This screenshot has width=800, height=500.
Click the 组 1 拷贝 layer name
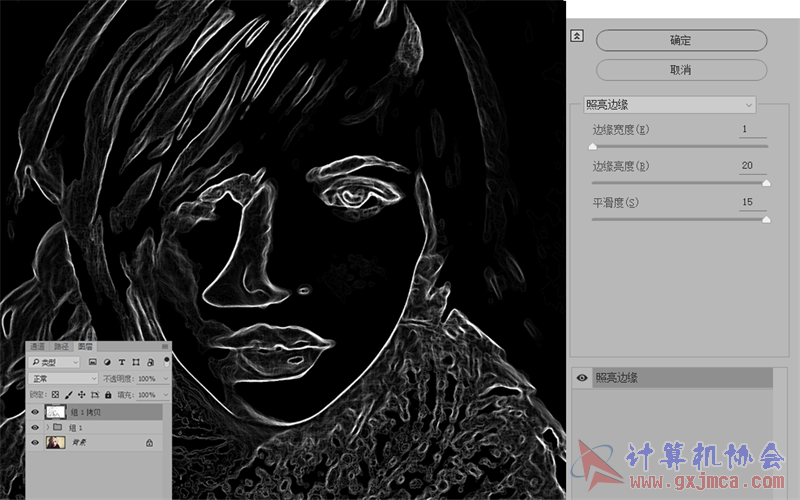click(86, 412)
